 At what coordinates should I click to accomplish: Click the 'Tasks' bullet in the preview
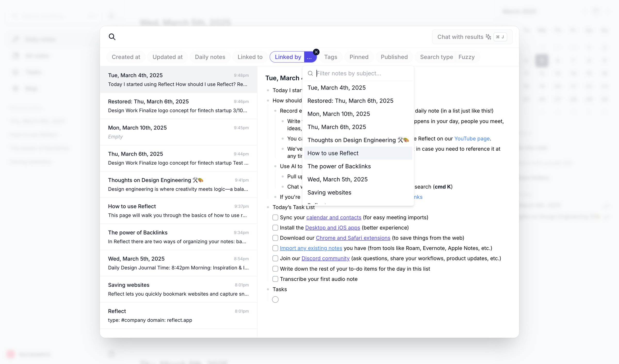coord(280,289)
